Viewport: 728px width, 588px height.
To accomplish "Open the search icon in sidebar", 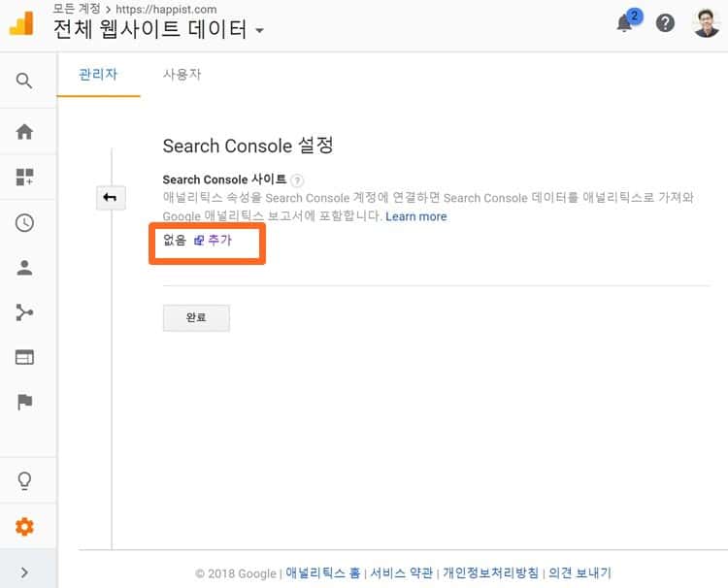I will (x=24, y=81).
